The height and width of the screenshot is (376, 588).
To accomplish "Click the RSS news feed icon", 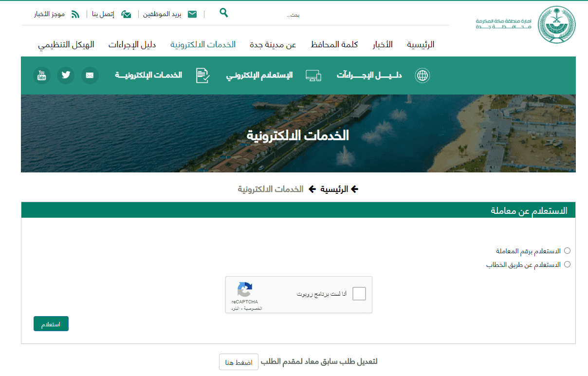I will coord(75,14).
